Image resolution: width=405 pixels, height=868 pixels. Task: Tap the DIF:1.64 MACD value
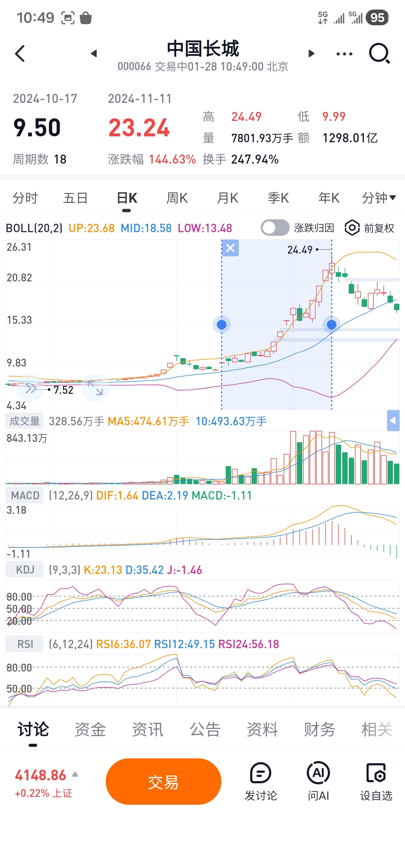tap(117, 495)
